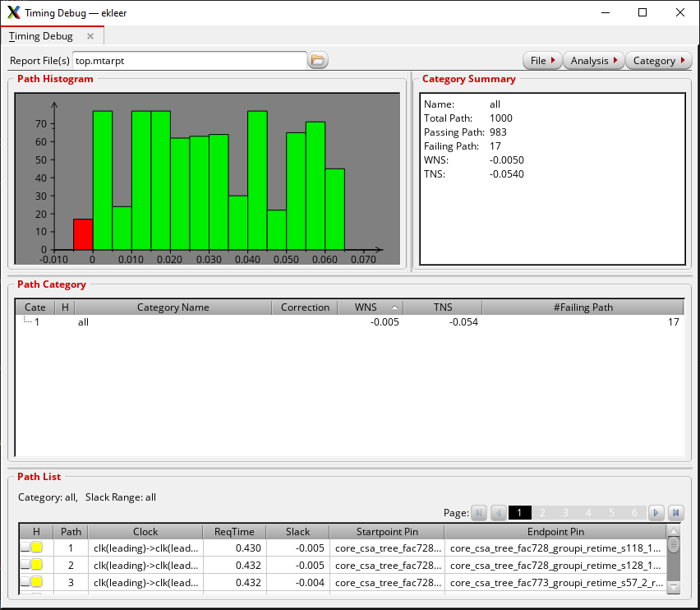Sort by the WNS column header
The height and width of the screenshot is (610, 700).
370,307
